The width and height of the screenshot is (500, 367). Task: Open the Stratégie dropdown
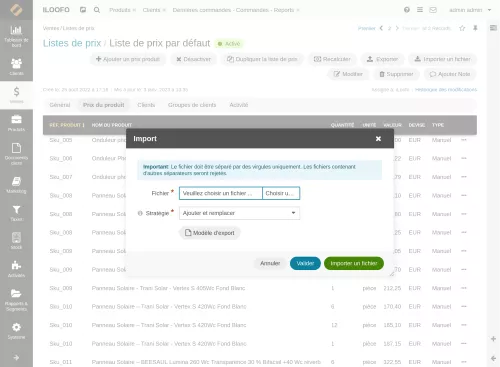click(239, 213)
